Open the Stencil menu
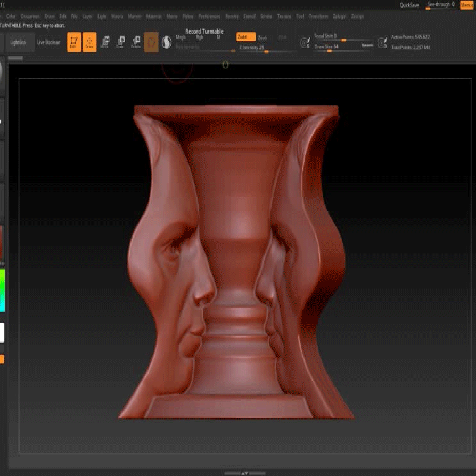 (x=249, y=16)
